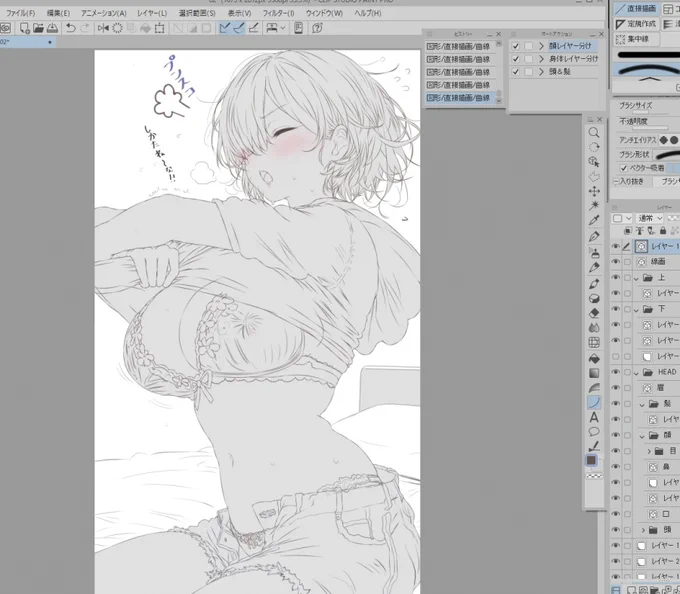Select the Rotate view tool
This screenshot has height=594, width=680.
coord(594,147)
